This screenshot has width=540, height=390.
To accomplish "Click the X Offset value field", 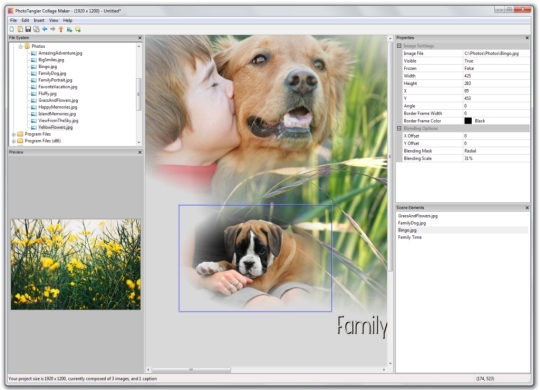I will point(496,136).
